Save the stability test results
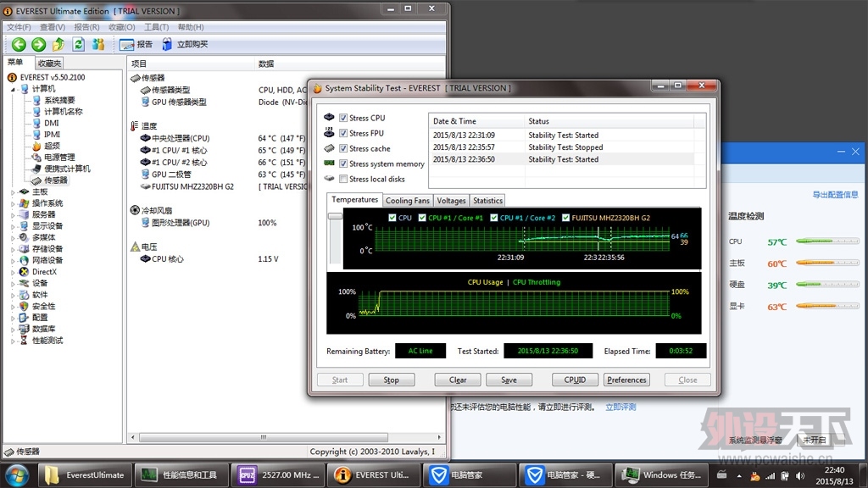The height and width of the screenshot is (488, 868). point(509,380)
